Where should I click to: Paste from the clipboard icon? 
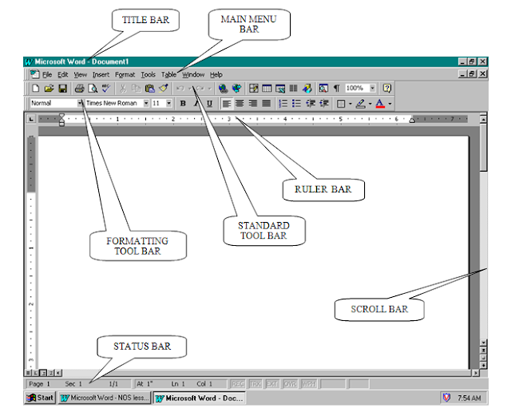pyautogui.click(x=149, y=89)
